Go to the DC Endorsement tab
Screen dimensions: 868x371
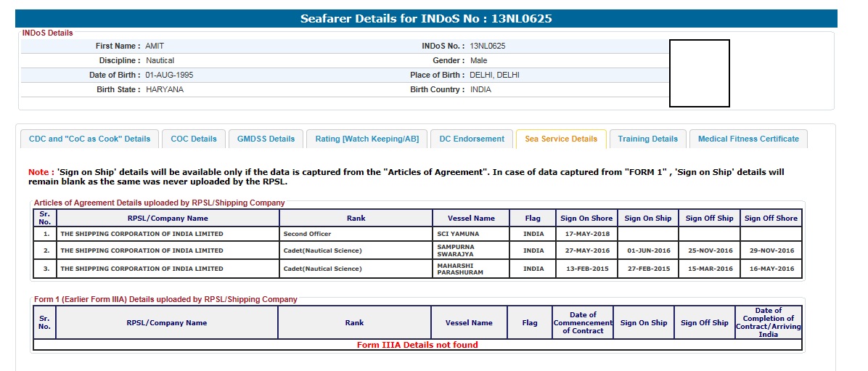472,139
